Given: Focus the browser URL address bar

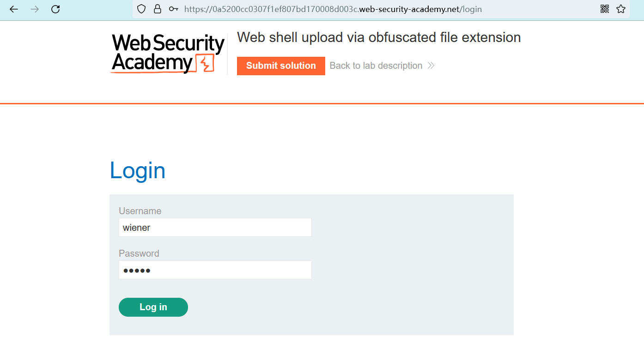Looking at the screenshot, I should click(x=333, y=9).
